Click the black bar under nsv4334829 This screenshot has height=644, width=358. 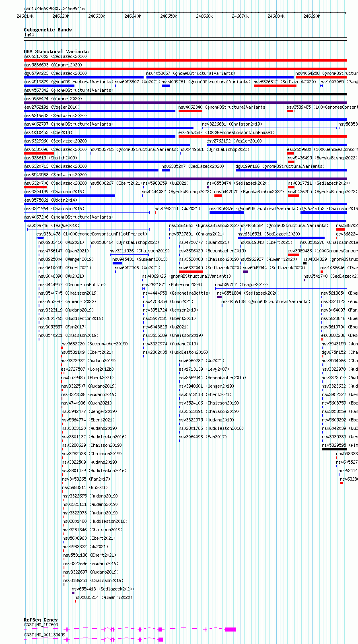coord(305,263)
